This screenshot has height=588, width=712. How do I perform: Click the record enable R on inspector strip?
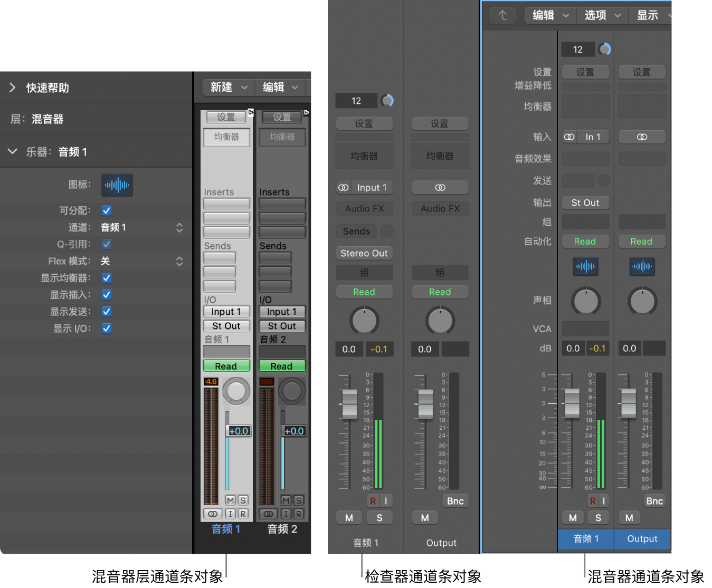tap(373, 501)
